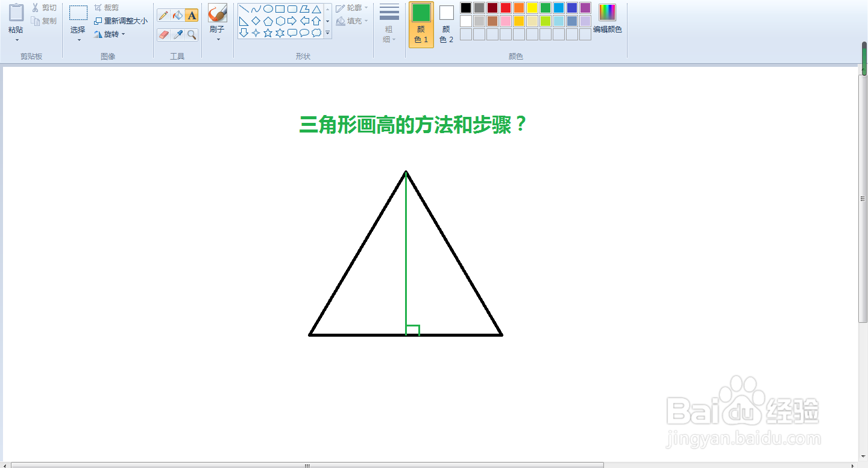Image resolution: width=868 pixels, height=468 pixels.
Task: Open the Rotate (旋转) dropdown
Action: pyautogui.click(x=110, y=34)
